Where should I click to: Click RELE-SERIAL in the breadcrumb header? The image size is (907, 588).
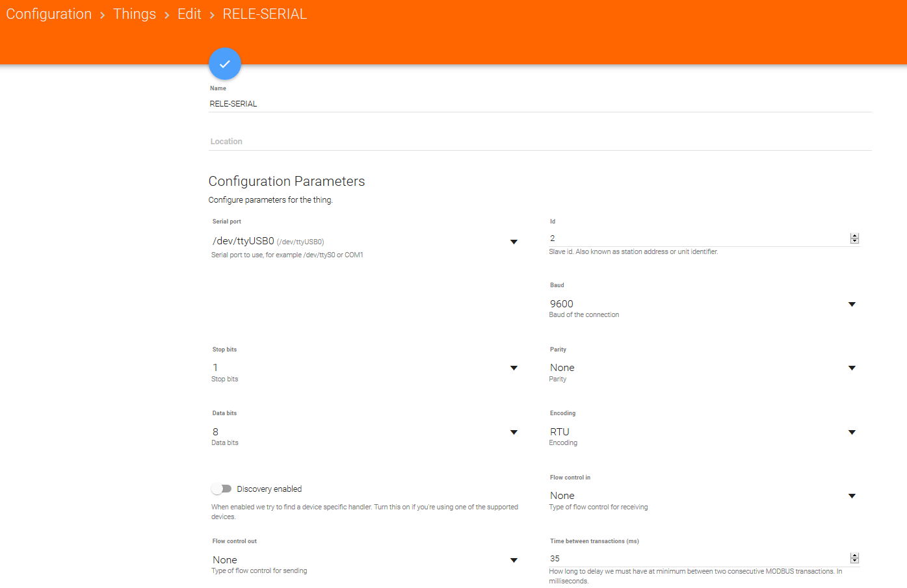[265, 14]
